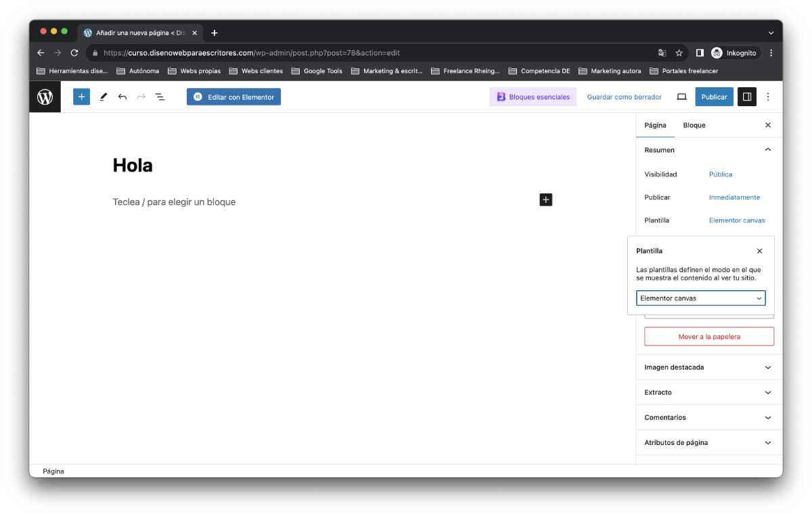Click the Hola page title field
812x516 pixels.
click(133, 165)
